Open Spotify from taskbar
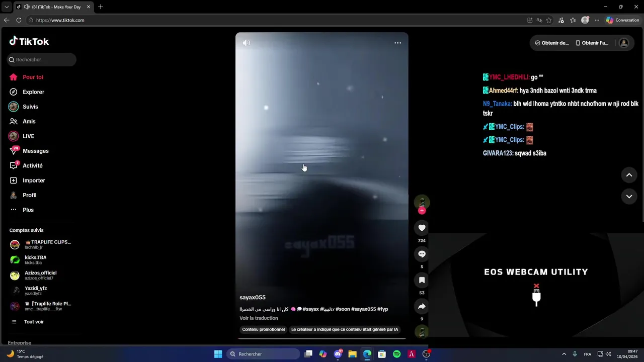The width and height of the screenshot is (644, 362). 396,354
